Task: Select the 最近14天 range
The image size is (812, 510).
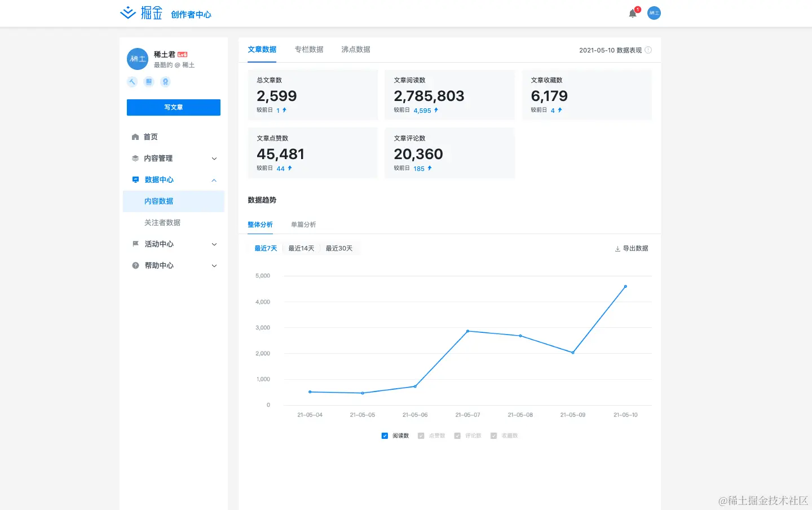Action: [x=301, y=249]
